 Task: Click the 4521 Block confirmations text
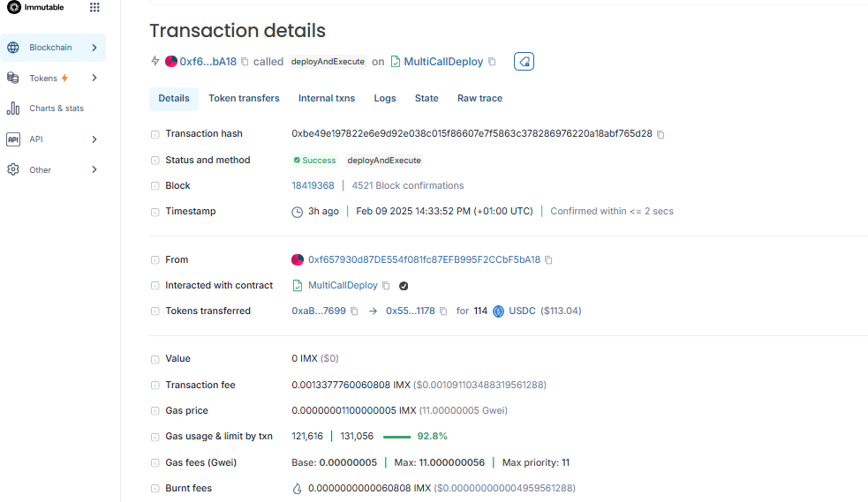(408, 186)
